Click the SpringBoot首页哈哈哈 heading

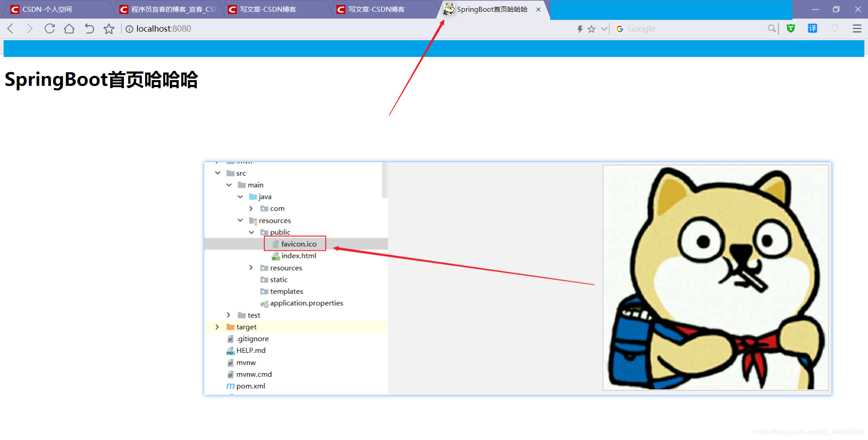coord(101,80)
